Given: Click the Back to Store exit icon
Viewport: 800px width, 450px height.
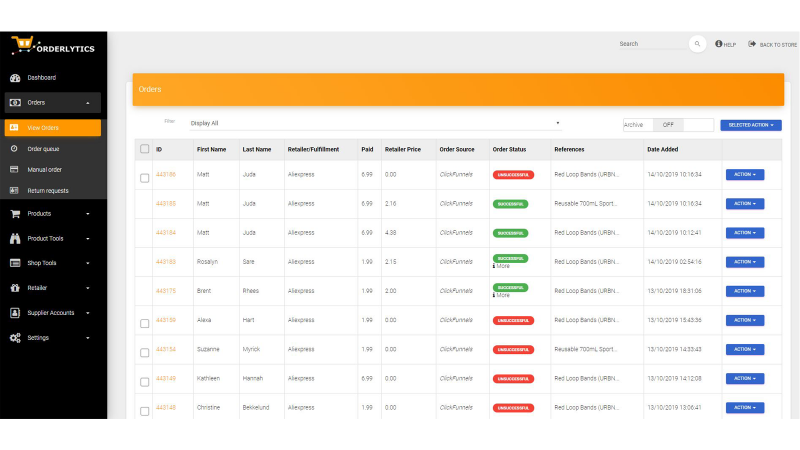Looking at the screenshot, I should (x=752, y=44).
